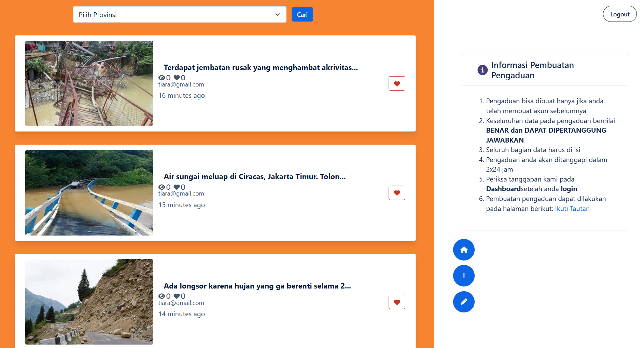
Task: Click the info icon beside Informasi Pembuatan Pengaduan
Action: 482,70
